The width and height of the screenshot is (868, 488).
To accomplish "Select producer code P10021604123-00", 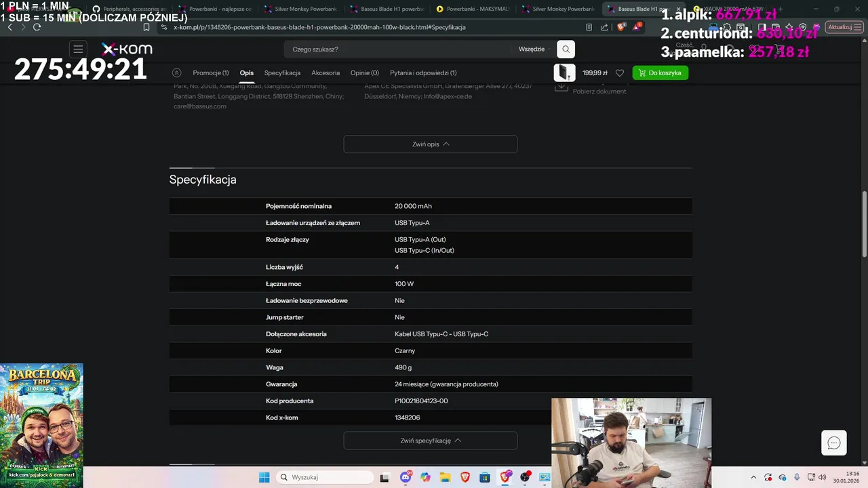I will pos(421,401).
